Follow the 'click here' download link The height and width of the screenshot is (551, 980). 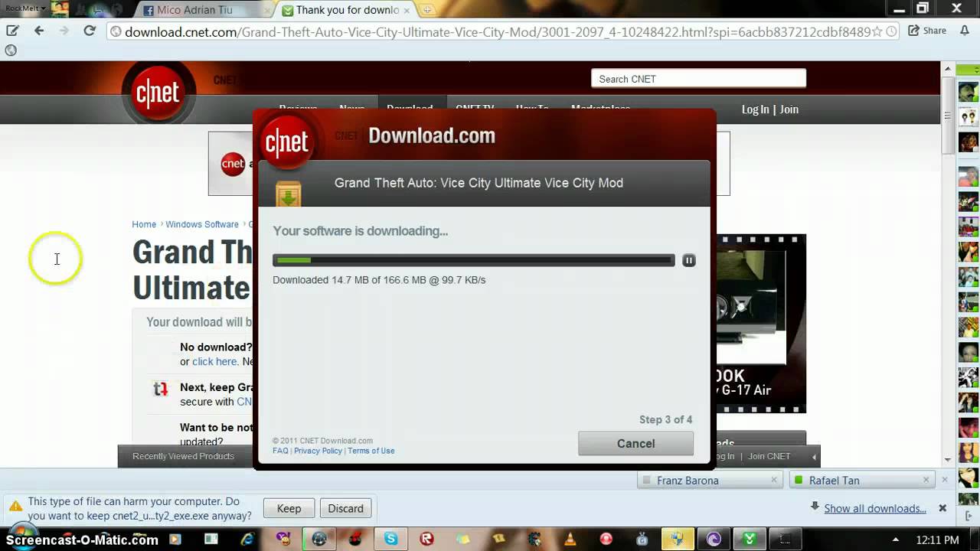[214, 361]
